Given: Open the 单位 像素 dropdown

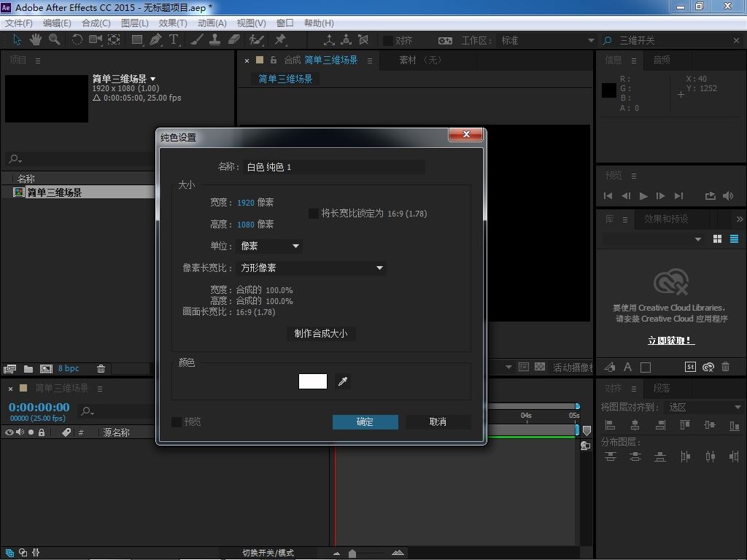Looking at the screenshot, I should tap(269, 246).
